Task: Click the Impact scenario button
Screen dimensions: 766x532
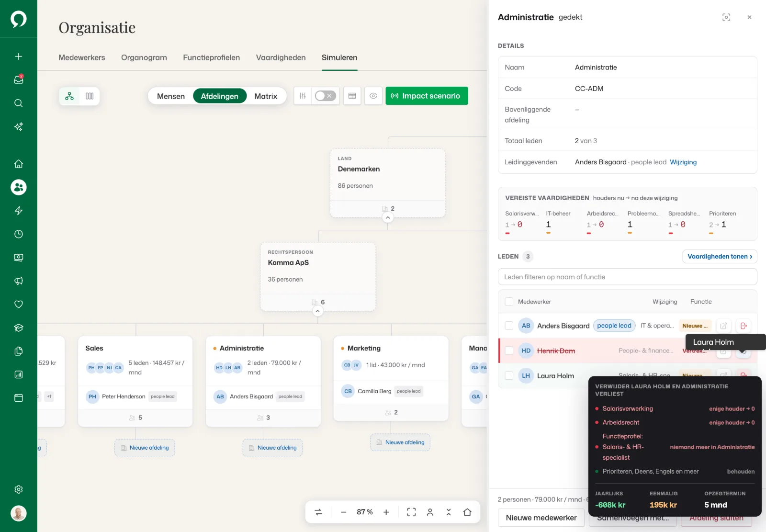Action: [427, 96]
